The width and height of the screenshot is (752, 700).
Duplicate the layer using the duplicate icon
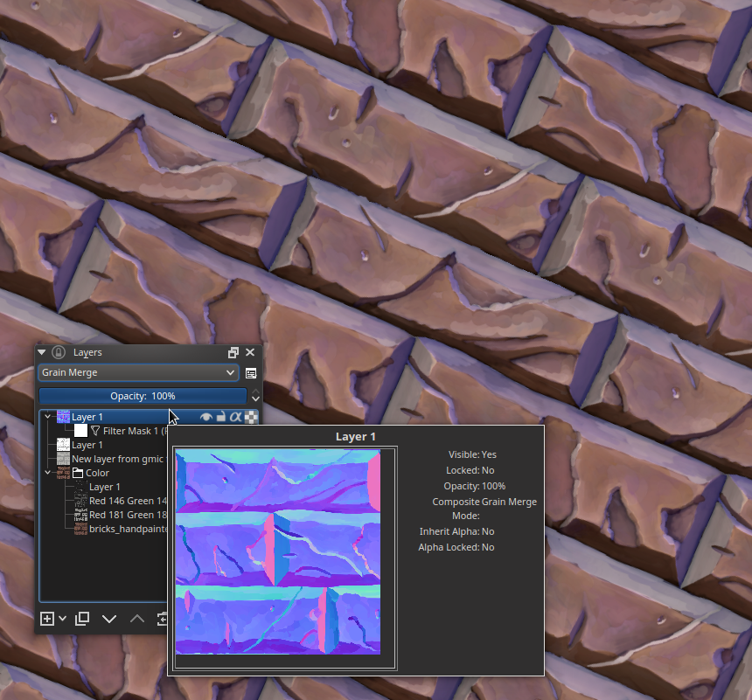coord(81,619)
